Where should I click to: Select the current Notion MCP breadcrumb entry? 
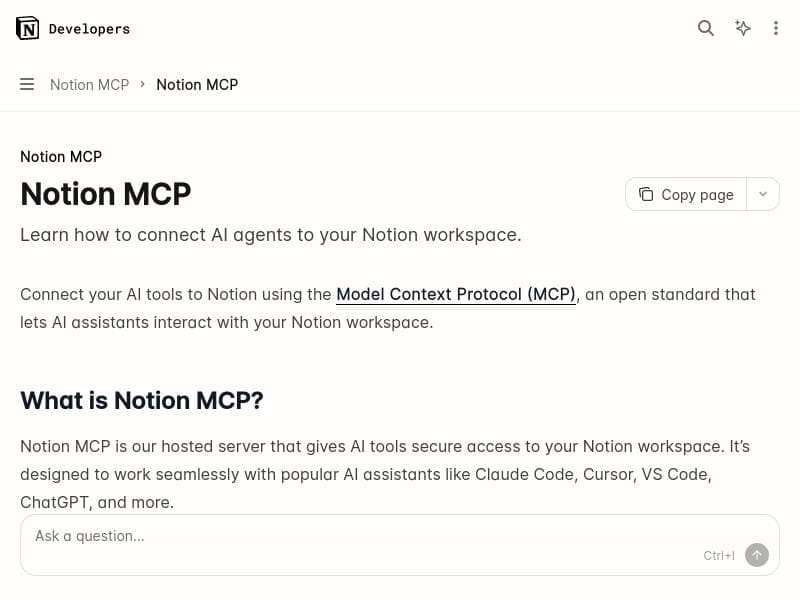tap(197, 85)
